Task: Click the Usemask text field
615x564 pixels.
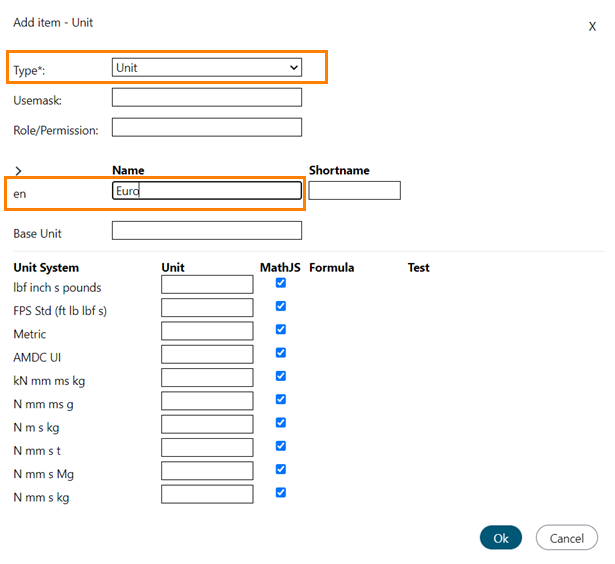Action: tap(207, 97)
